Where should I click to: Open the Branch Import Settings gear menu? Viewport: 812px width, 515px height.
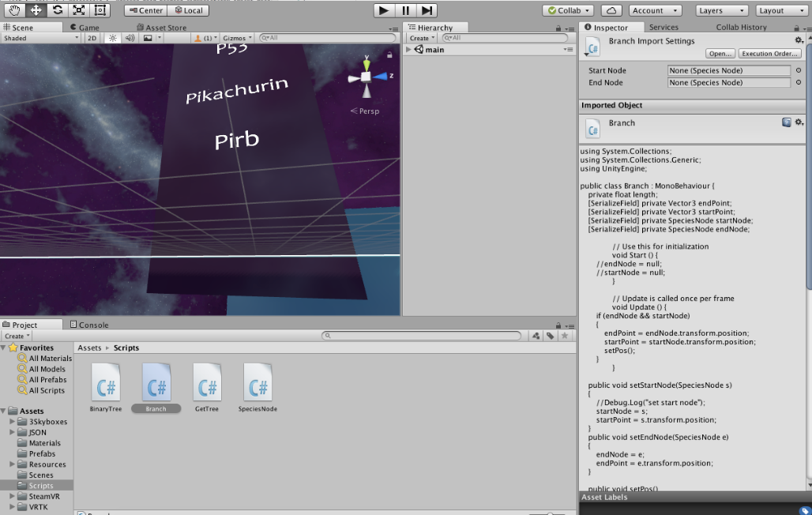click(x=799, y=40)
